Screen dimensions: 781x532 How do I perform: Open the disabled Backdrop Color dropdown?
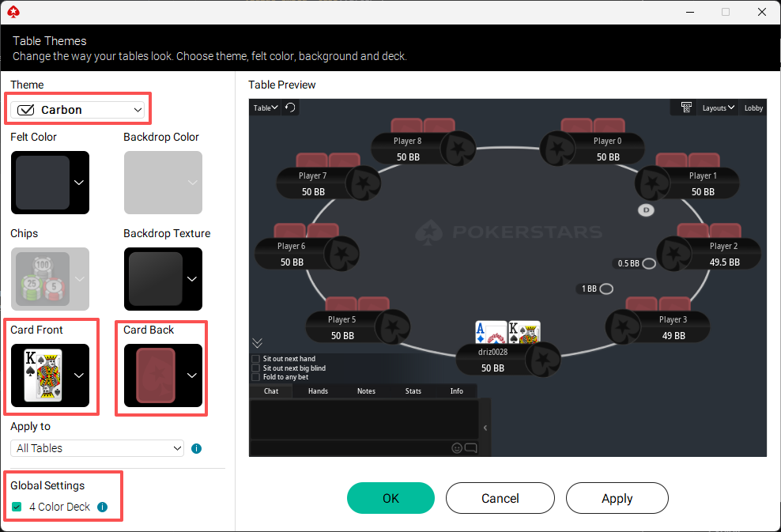192,183
